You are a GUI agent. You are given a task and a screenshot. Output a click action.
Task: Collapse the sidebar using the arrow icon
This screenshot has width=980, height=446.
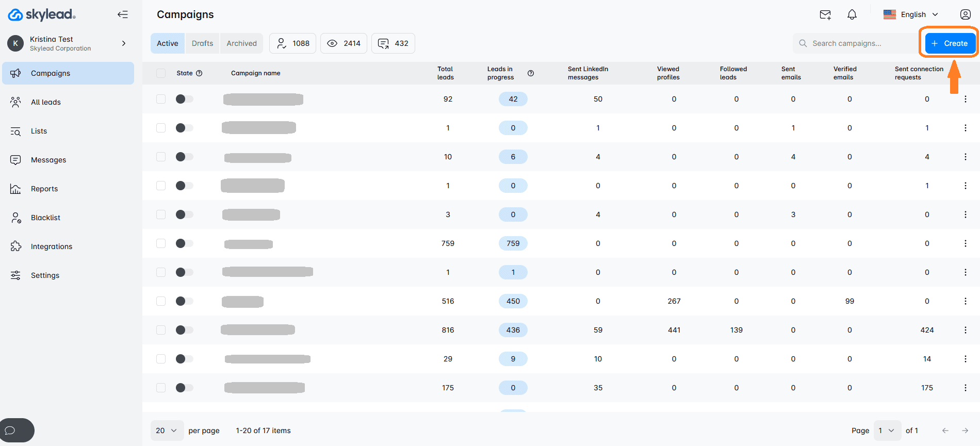tap(122, 14)
